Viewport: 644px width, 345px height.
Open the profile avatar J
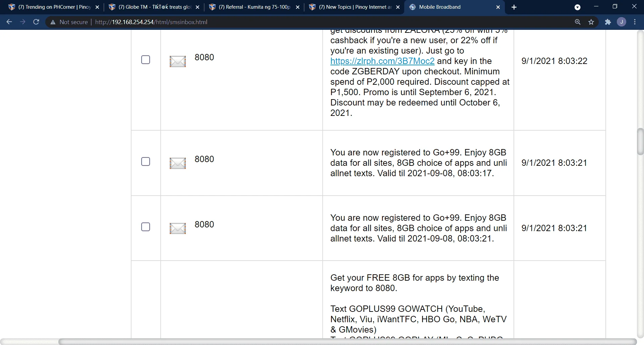[622, 22]
